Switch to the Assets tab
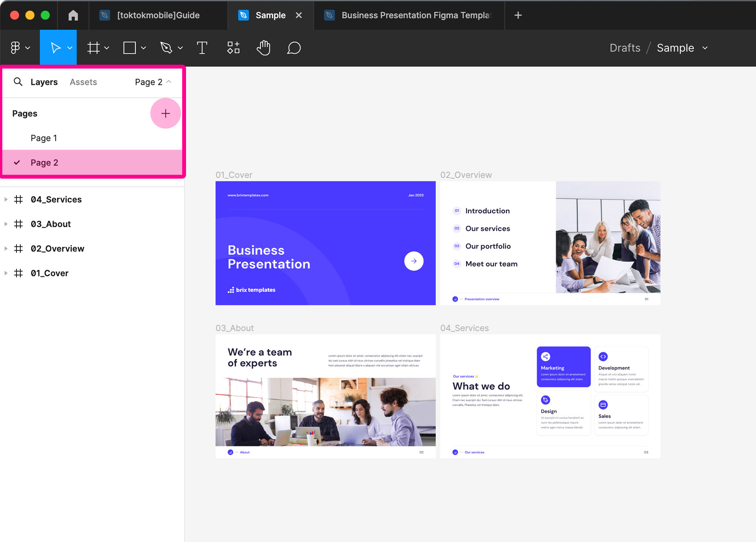The height and width of the screenshot is (542, 756). click(x=83, y=82)
